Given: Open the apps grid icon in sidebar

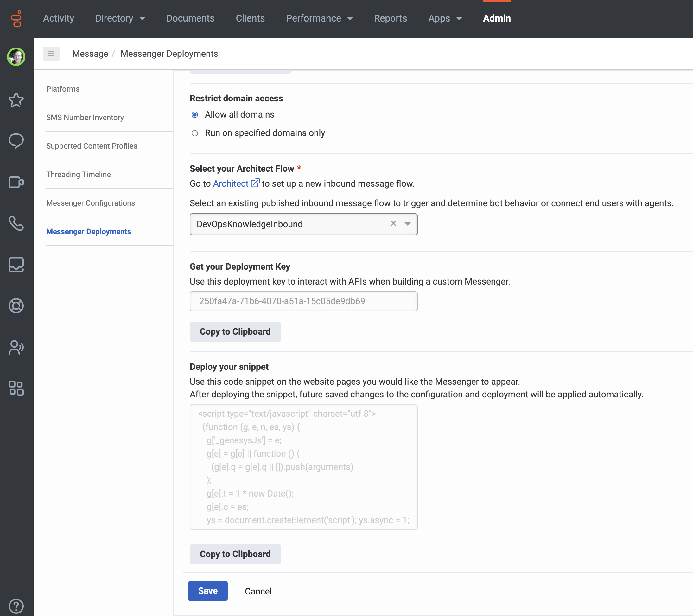Looking at the screenshot, I should (16, 388).
